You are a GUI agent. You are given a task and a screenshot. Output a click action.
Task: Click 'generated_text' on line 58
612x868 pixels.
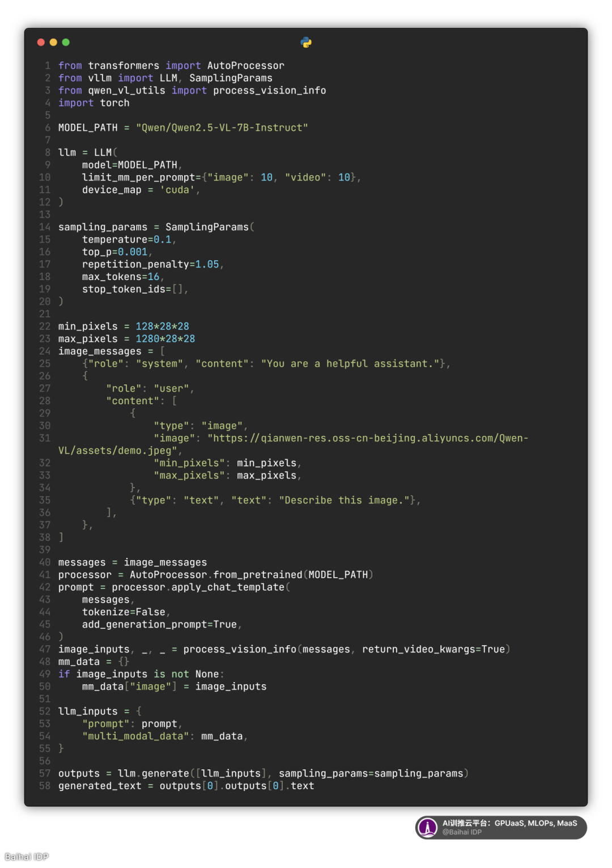(x=100, y=786)
